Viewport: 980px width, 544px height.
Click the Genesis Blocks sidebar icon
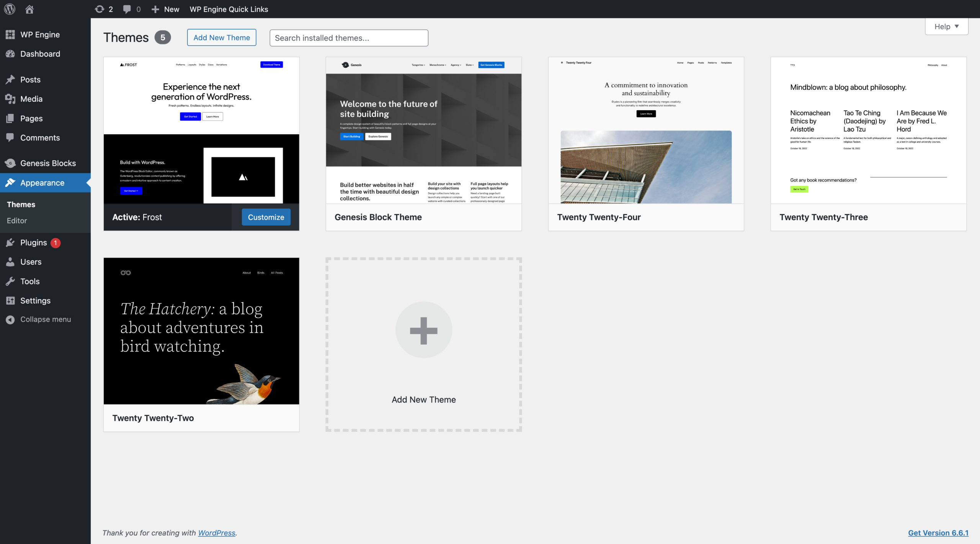click(x=10, y=163)
